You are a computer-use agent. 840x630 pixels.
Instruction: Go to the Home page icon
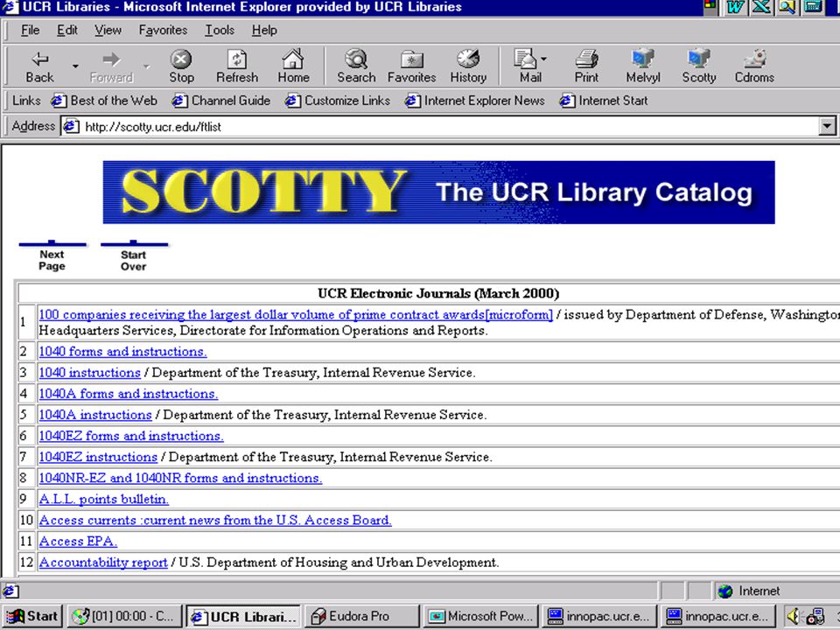click(x=293, y=66)
